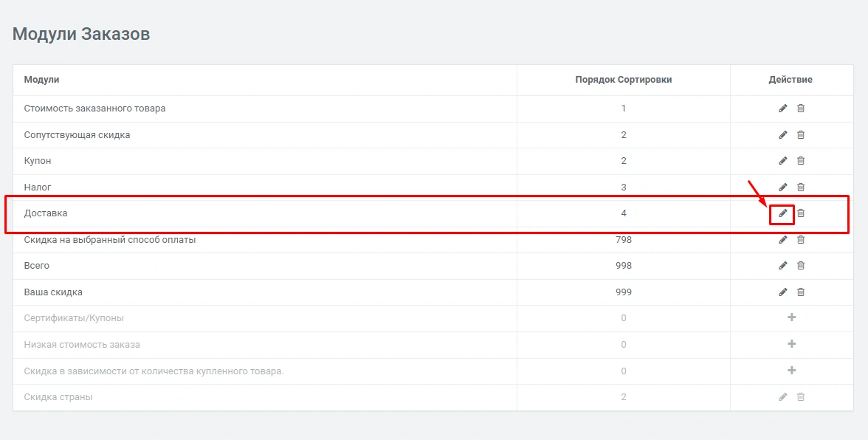
Task: Remove the Сопутствующая скидка module
Action: tap(801, 135)
